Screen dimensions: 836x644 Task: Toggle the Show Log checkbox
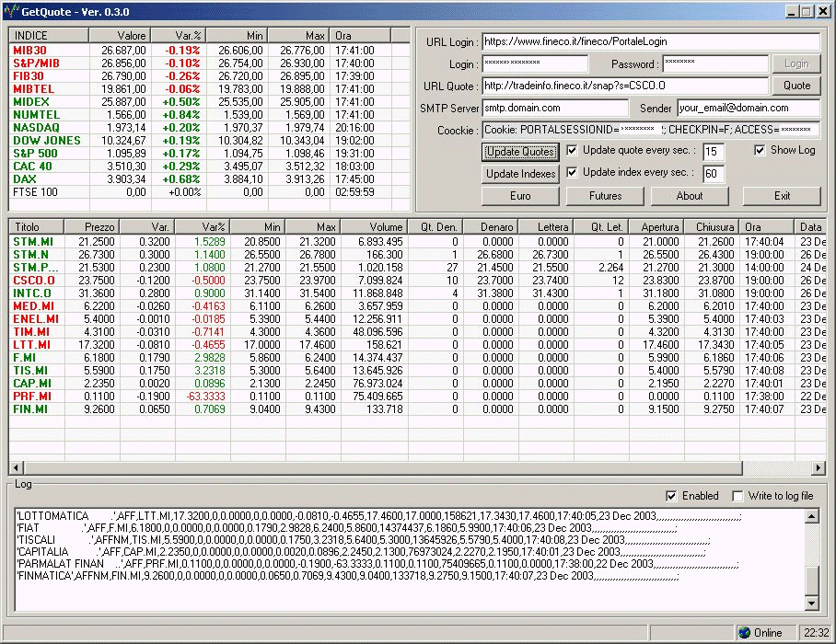coord(761,150)
